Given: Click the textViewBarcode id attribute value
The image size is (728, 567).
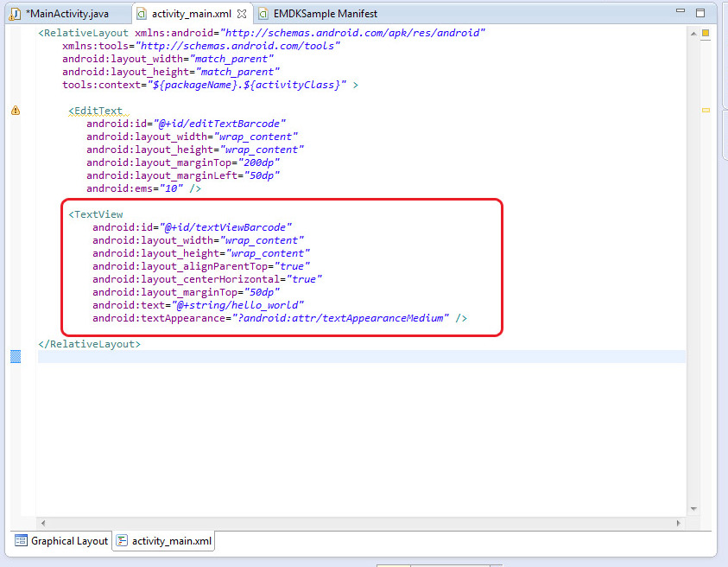Looking at the screenshot, I should [225, 227].
